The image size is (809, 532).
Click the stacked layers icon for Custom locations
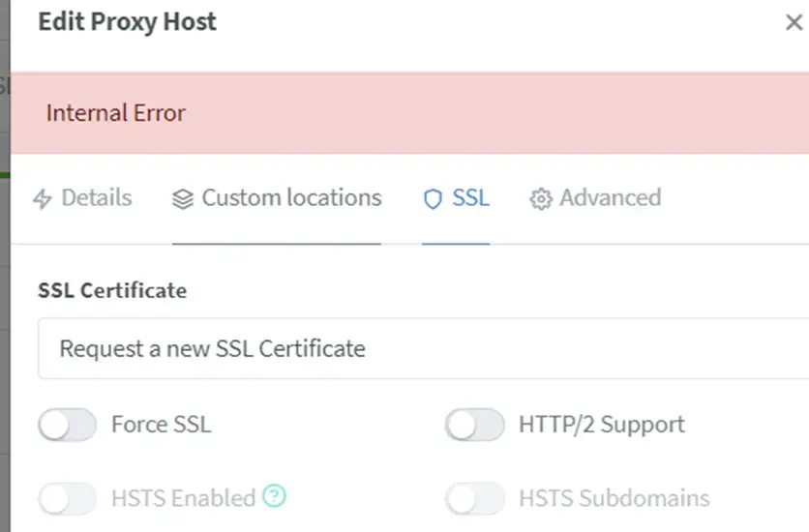coord(183,199)
